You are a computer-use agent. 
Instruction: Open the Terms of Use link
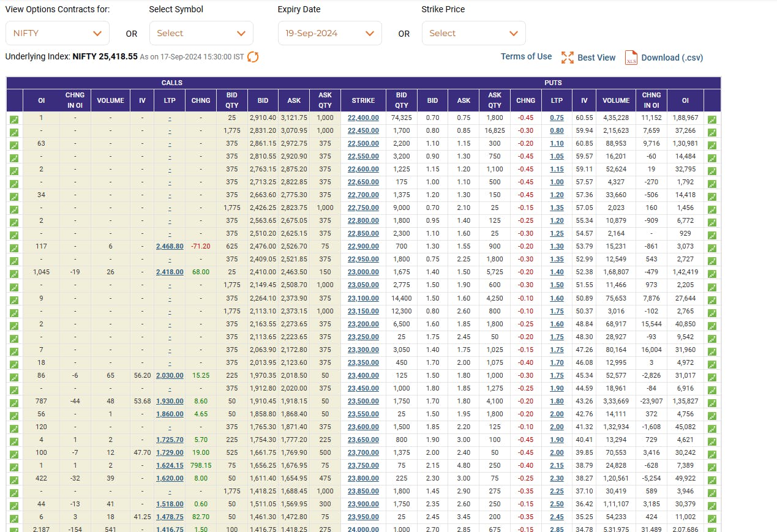tap(526, 56)
